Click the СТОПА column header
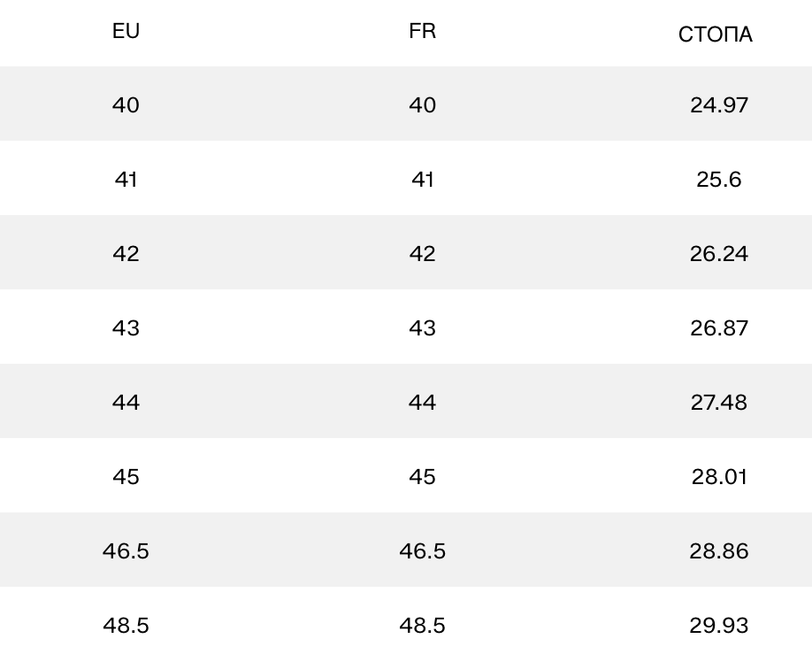This screenshot has height=662, width=812. (x=716, y=35)
